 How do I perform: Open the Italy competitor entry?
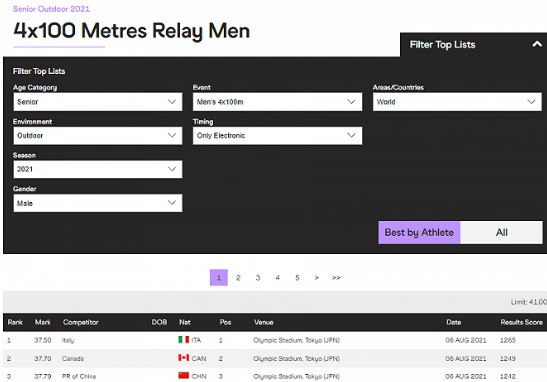[x=68, y=340]
